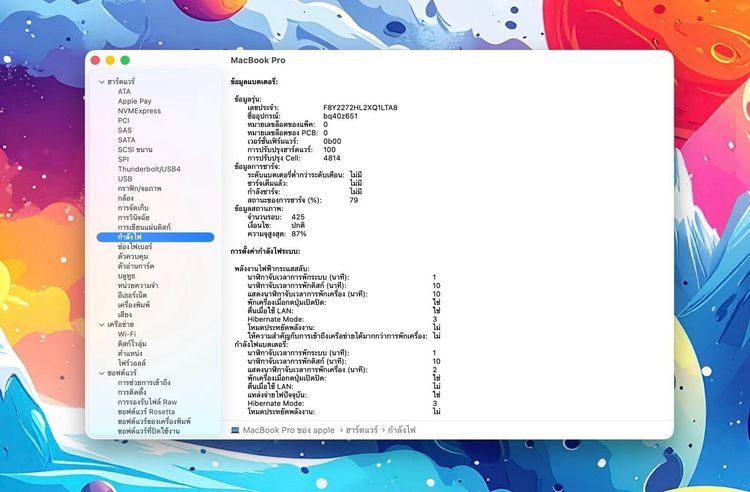Select หน่วยความจำ in the sidebar
The width and height of the screenshot is (750, 492).
tap(138, 285)
